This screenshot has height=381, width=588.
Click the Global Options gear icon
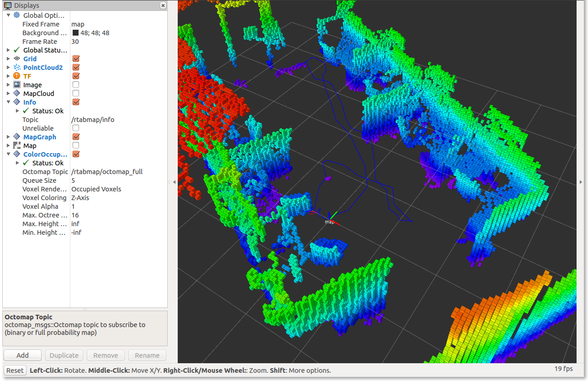(17, 16)
